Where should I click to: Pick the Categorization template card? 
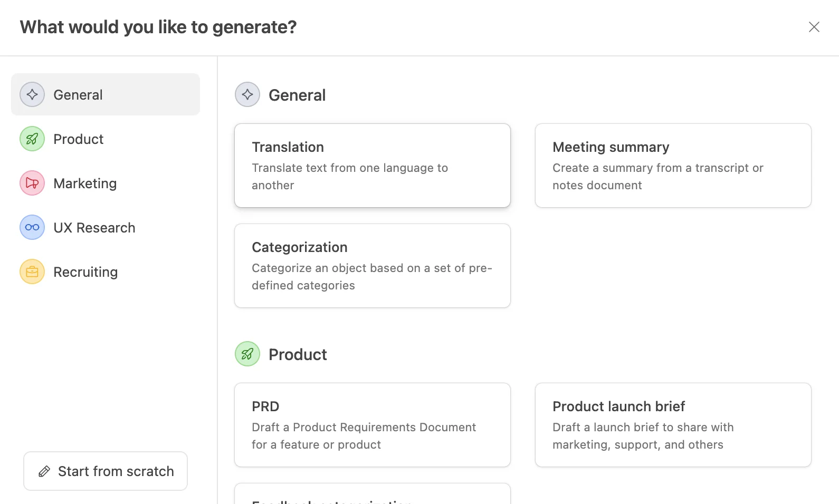pyautogui.click(x=372, y=266)
